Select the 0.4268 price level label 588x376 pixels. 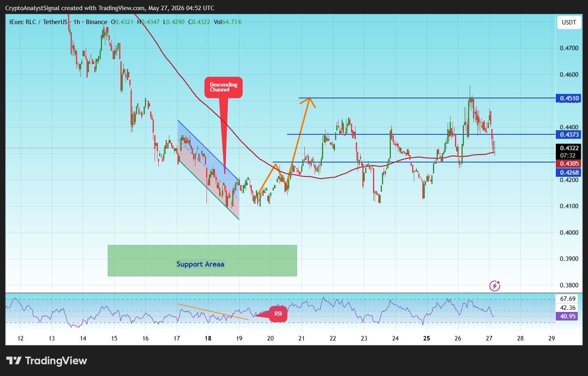coord(569,173)
